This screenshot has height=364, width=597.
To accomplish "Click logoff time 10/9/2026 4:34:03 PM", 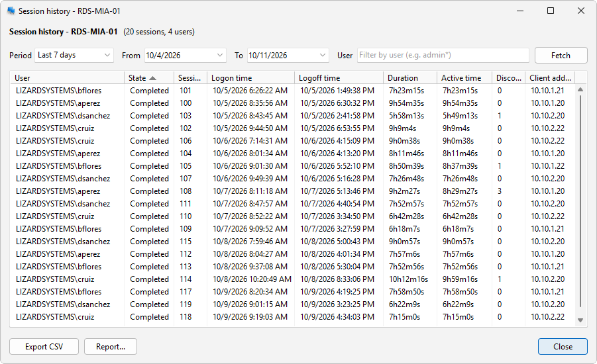I will click(337, 317).
